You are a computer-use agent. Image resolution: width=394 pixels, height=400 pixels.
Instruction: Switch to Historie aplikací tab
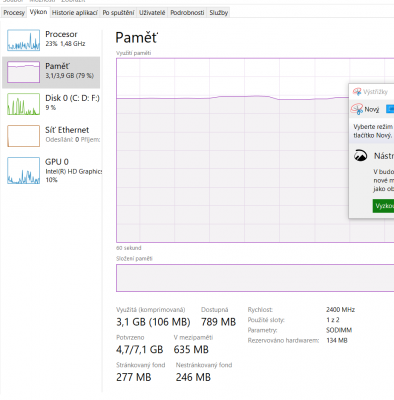pyautogui.click(x=75, y=13)
